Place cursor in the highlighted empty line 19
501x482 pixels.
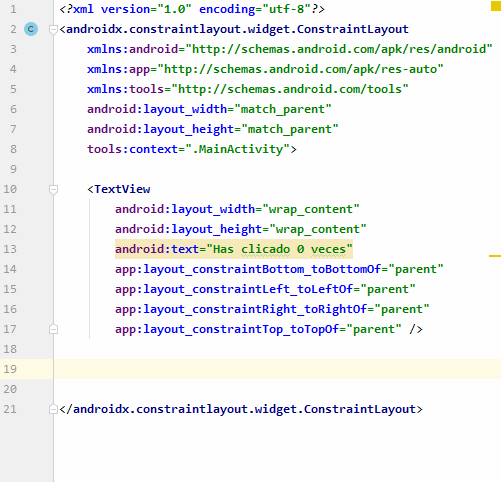tap(277, 369)
